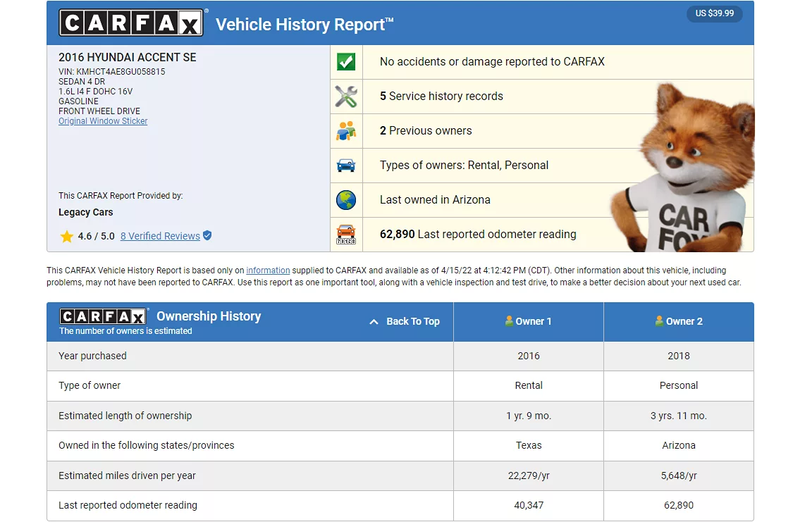Follow the 'information' link in disclaimer
812x522 pixels.
coord(268,271)
